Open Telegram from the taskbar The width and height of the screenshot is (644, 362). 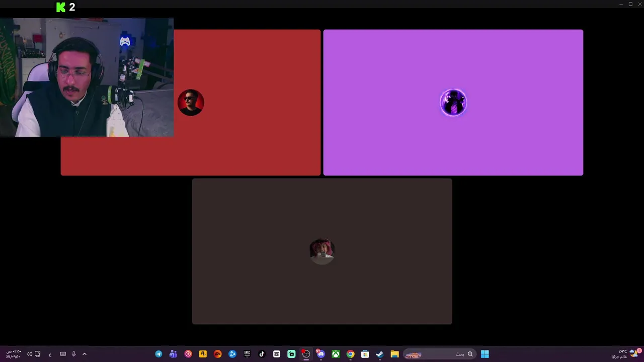coord(158,354)
